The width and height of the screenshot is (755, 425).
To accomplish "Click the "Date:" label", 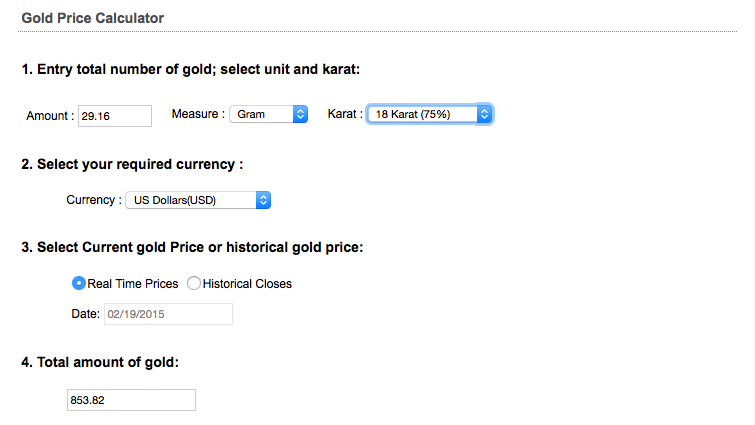I will tap(84, 315).
